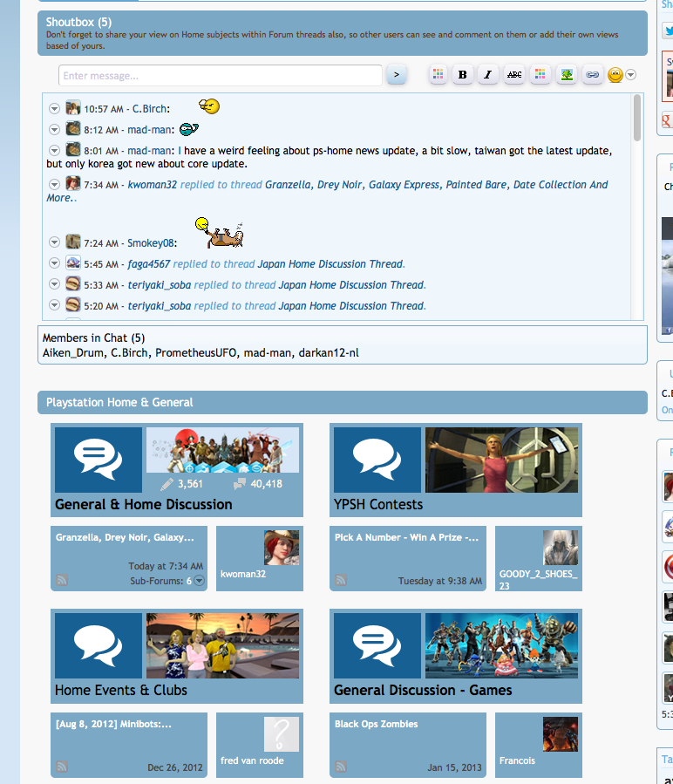
Task: Open C.Birch's profile link in the shoutbox
Action: [149, 108]
